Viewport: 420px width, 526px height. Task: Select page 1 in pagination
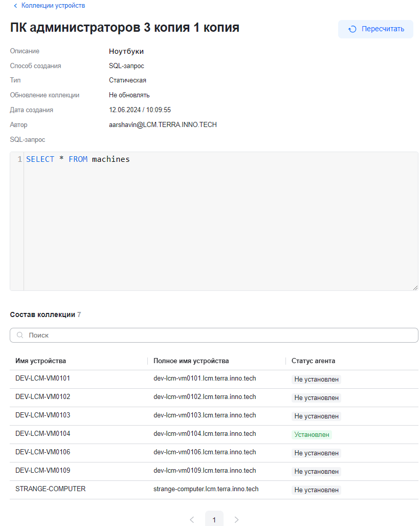coord(214,519)
